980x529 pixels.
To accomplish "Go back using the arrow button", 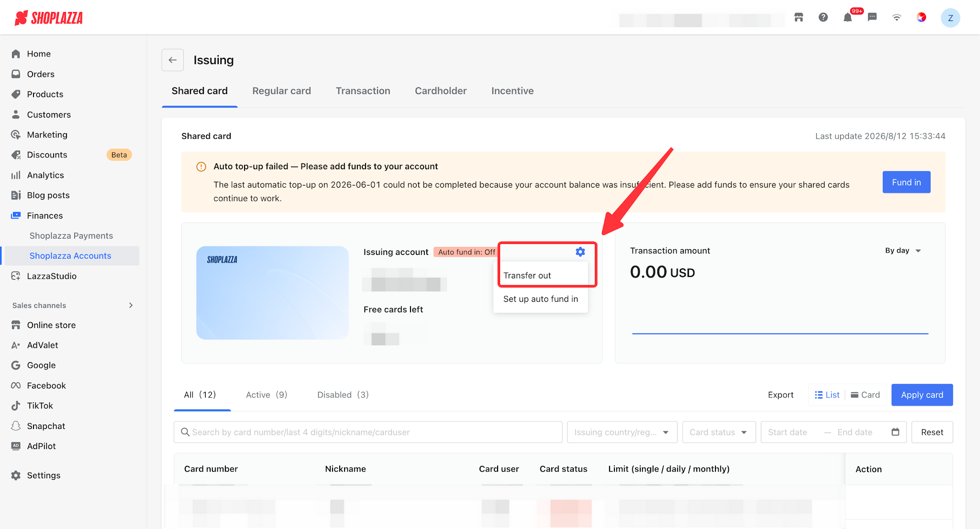I will pyautogui.click(x=173, y=60).
